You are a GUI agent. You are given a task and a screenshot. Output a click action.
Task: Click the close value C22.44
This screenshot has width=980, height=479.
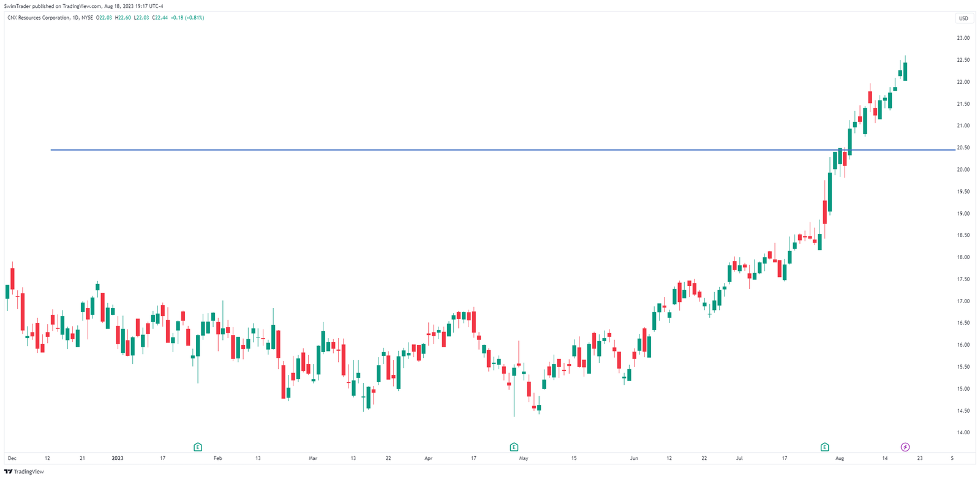160,18
